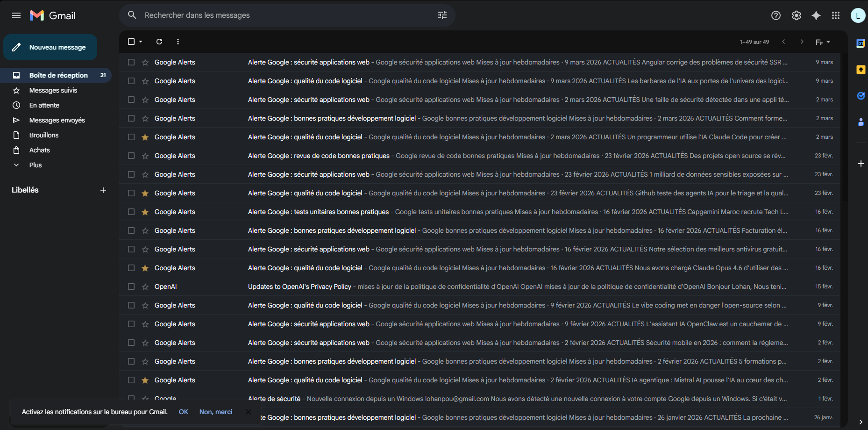
Task: Open Google Calendar in the side panel
Action: tap(861, 43)
